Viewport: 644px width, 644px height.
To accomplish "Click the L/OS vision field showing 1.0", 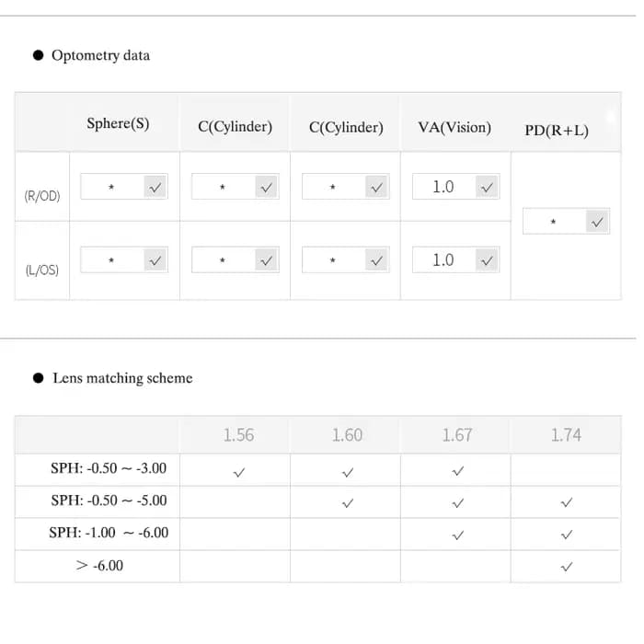I will click(444, 260).
